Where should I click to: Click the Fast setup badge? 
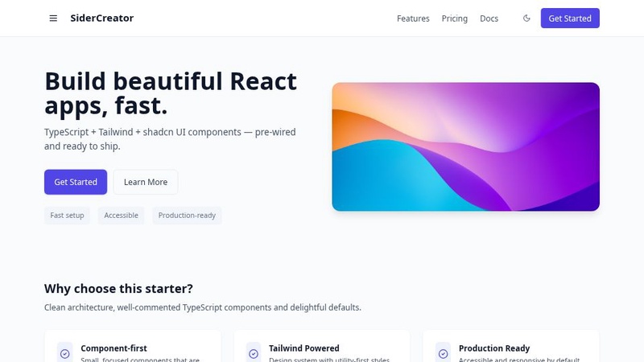click(67, 216)
